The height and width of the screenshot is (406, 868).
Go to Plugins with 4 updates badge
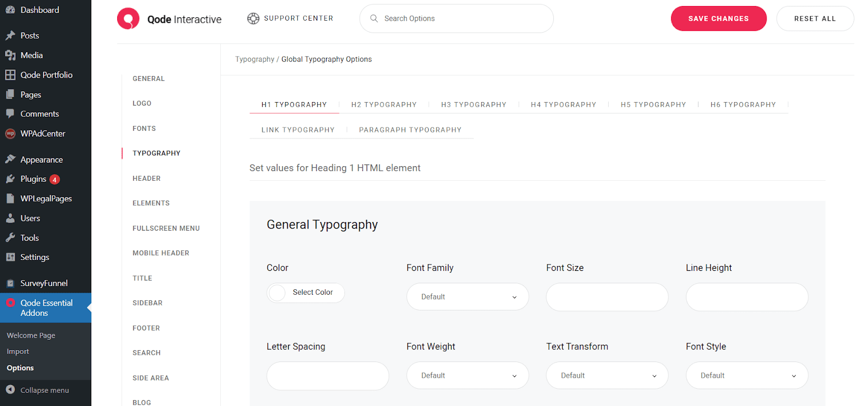click(x=34, y=179)
